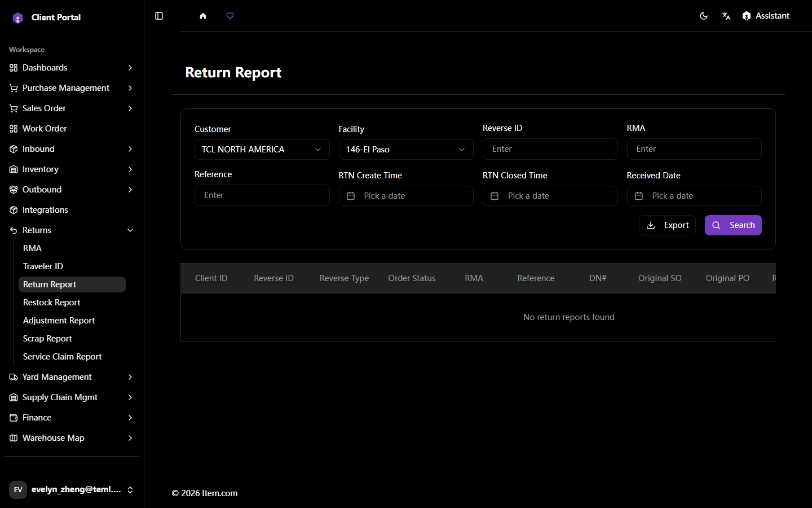The image size is (812, 508).
Task: Click the Outbound package icon
Action: 14,190
